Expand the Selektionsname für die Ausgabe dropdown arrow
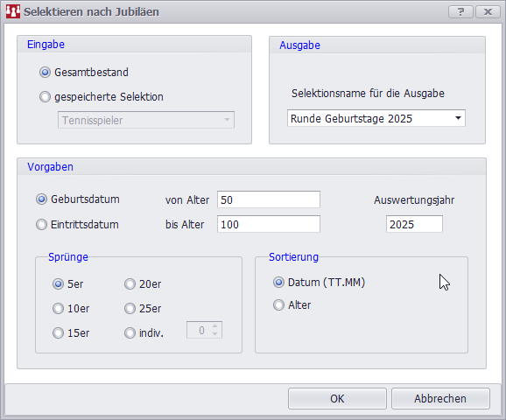The image size is (506, 420). pyautogui.click(x=458, y=118)
